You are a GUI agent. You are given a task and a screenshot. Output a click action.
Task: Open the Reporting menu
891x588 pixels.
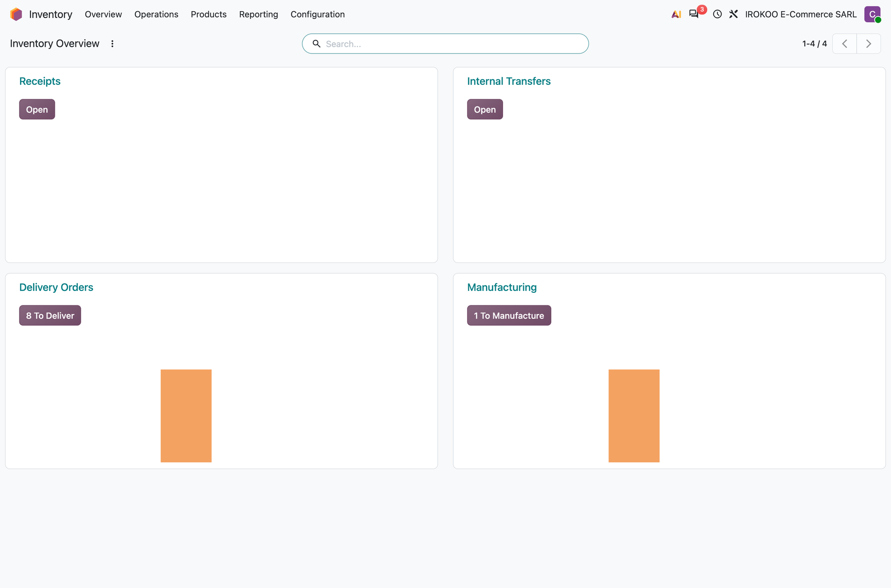click(258, 14)
